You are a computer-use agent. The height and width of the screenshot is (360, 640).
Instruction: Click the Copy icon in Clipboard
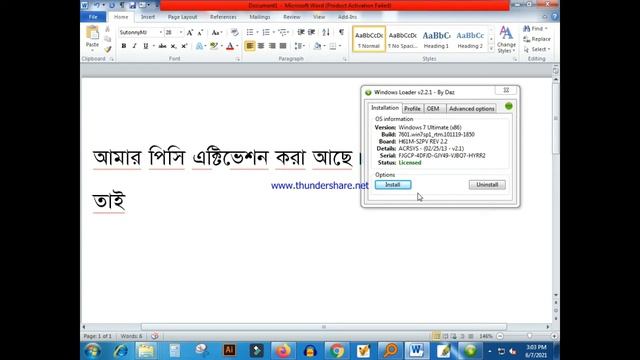point(107,39)
